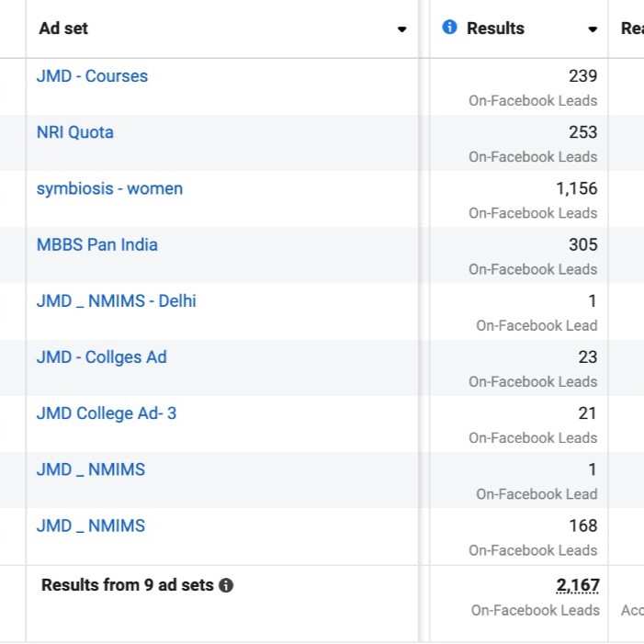This screenshot has height=644, width=644.
Task: Open the JMD _ NMIMS ad set with 168 leads
Action: pyautogui.click(x=91, y=525)
